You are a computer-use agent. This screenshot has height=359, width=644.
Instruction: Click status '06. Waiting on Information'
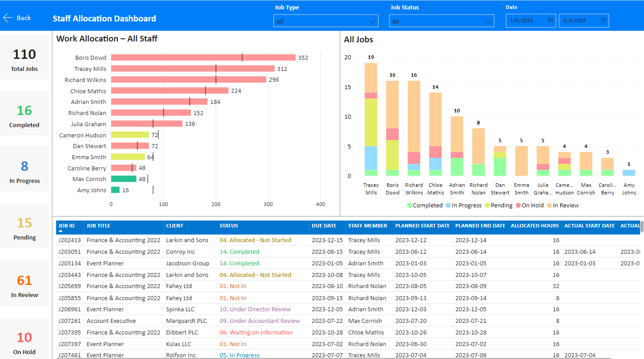click(256, 332)
